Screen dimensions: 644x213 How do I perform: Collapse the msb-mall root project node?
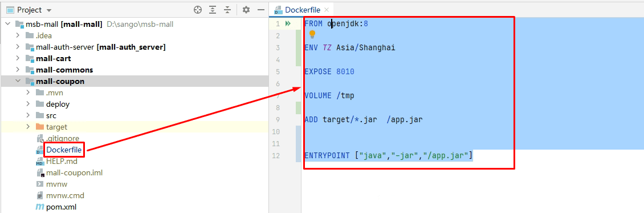(7, 24)
